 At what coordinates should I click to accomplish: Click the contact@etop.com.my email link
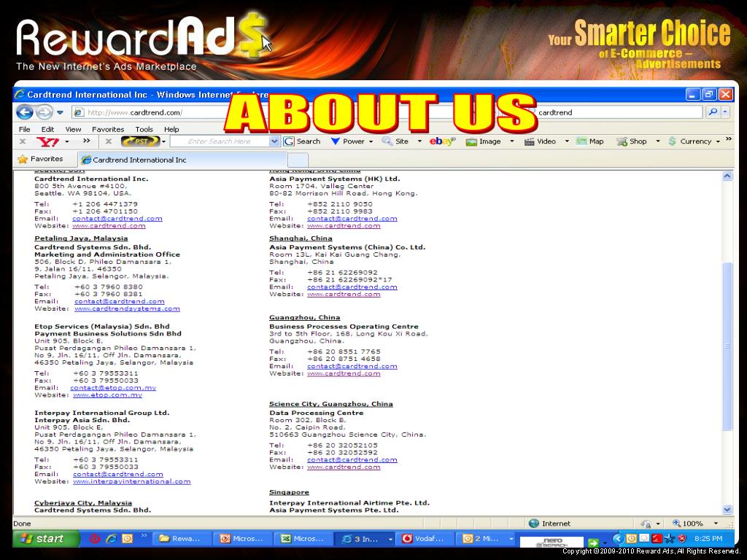[x=113, y=388]
